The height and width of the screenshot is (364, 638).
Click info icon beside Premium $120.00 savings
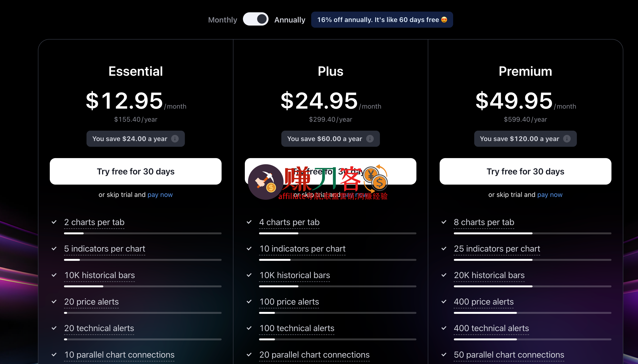point(567,138)
